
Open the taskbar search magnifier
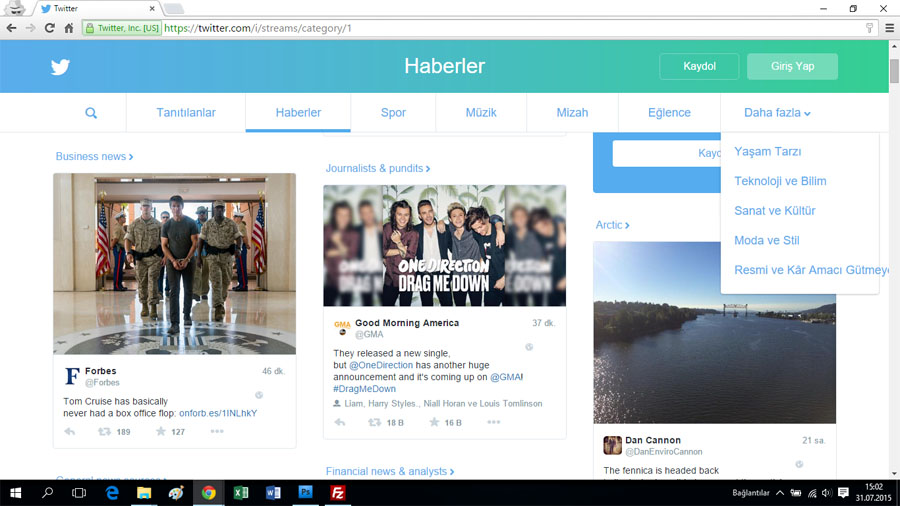point(48,493)
